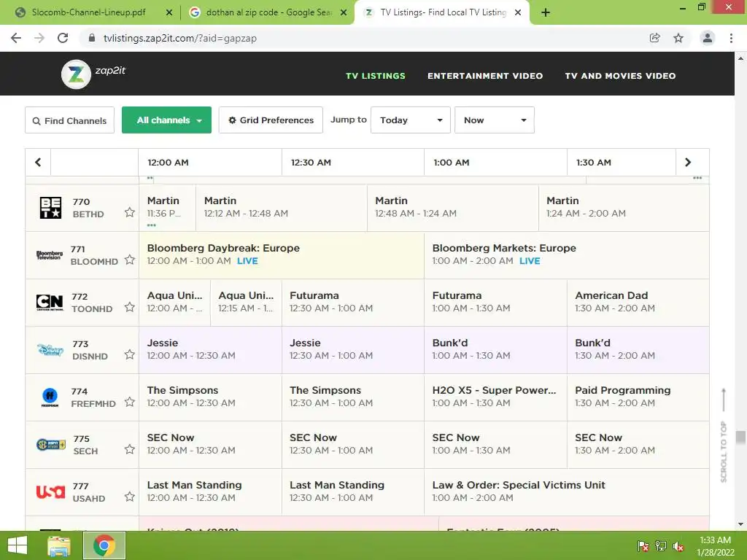Open TV LISTINGS nav item
747x560 pixels.
tap(376, 76)
